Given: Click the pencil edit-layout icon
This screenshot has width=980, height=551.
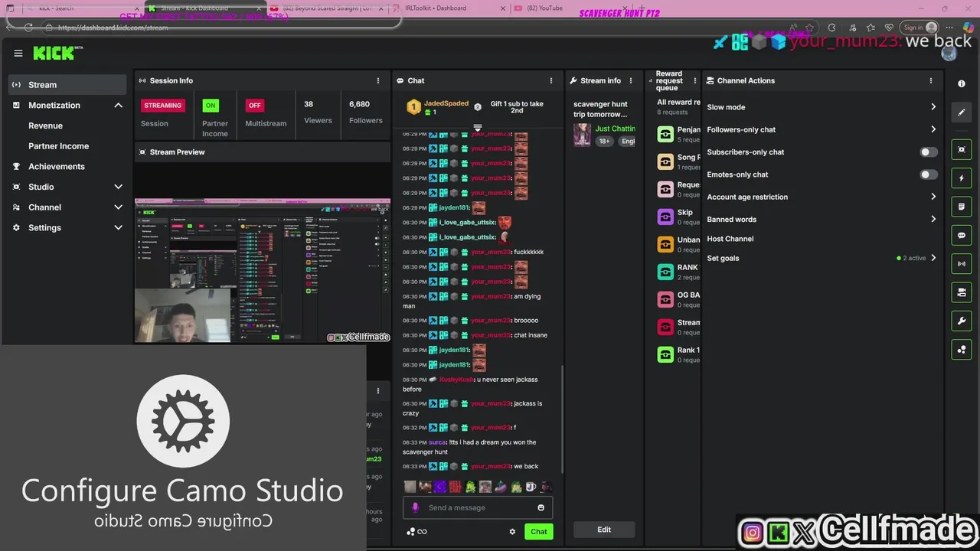Looking at the screenshot, I should point(962,112).
